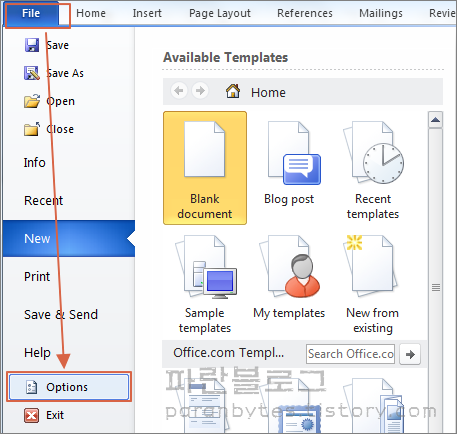457x434 pixels.
Task: Open the Page Layout tab
Action: click(220, 13)
